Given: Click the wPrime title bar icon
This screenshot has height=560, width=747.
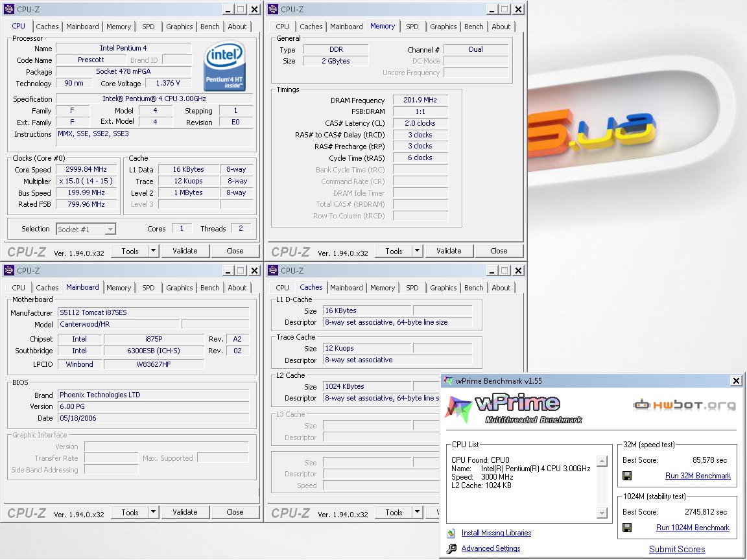Looking at the screenshot, I should (x=448, y=380).
